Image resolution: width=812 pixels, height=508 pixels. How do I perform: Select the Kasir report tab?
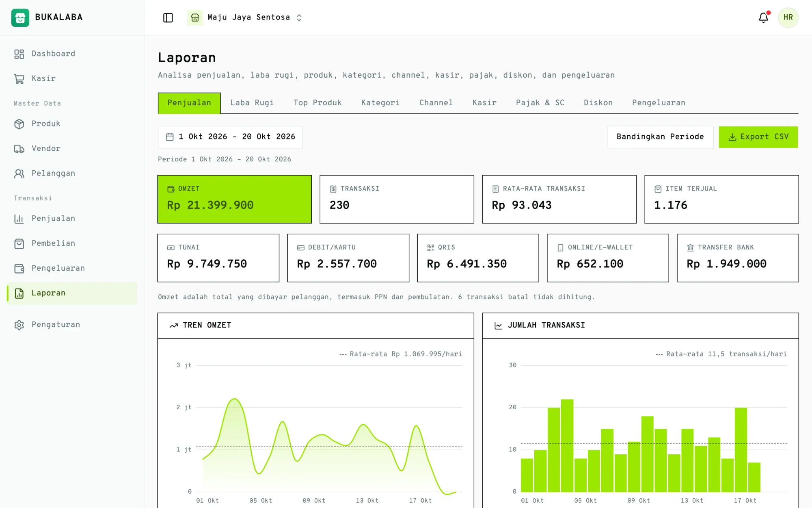pyautogui.click(x=484, y=103)
